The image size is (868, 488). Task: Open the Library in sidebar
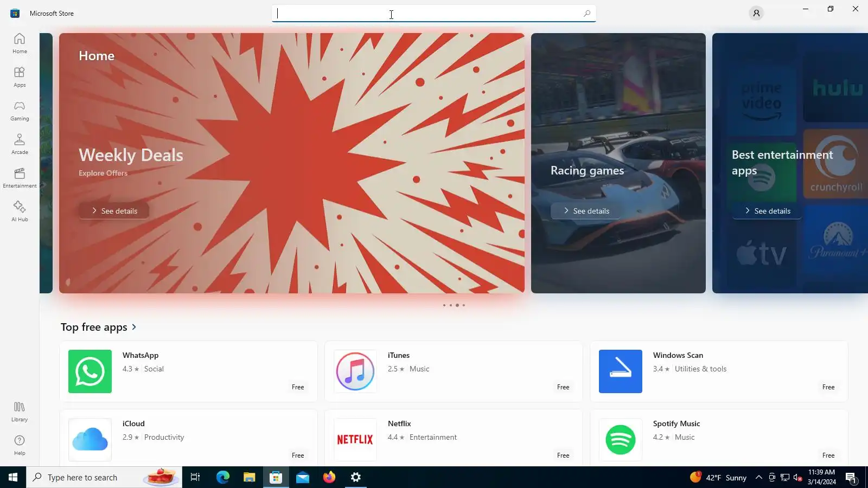click(20, 412)
